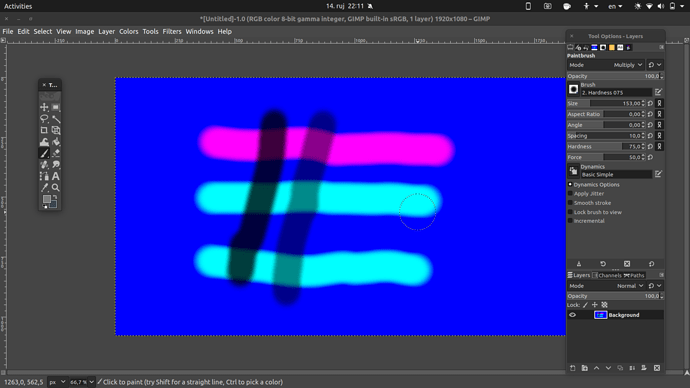Image resolution: width=690 pixels, height=388 pixels.
Task: Add a mask to the layer
Action: (644, 368)
